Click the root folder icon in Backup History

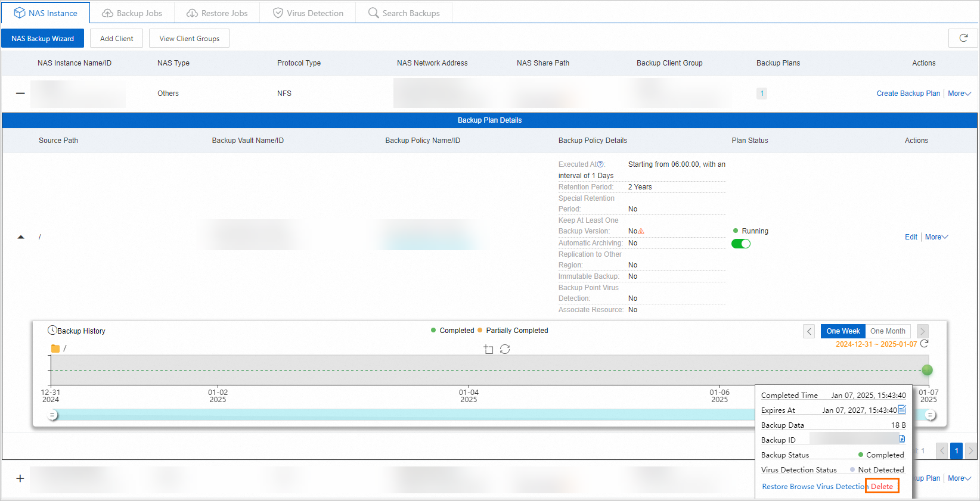55,348
